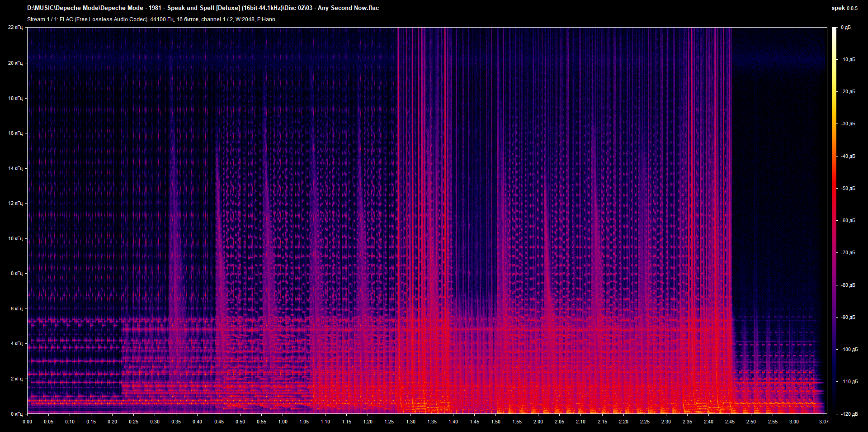Click the spek 0.8.5 version label
Image resolution: width=868 pixels, height=432 pixels.
(844, 8)
